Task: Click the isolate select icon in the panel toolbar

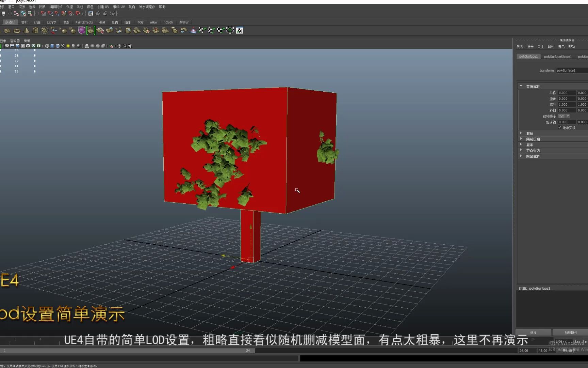Action: click(x=111, y=46)
